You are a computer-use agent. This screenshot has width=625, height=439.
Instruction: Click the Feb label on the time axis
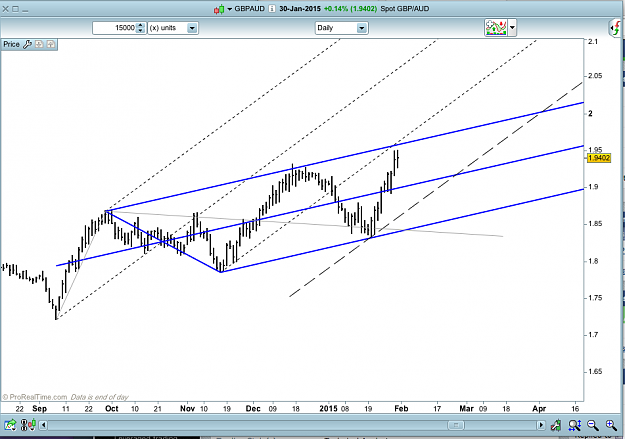point(401,409)
